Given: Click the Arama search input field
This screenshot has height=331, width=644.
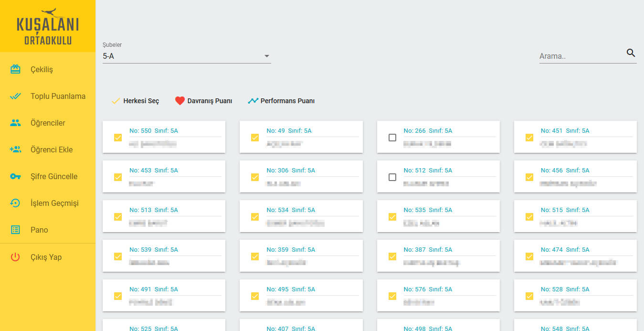Looking at the screenshot, I should click(x=580, y=56).
